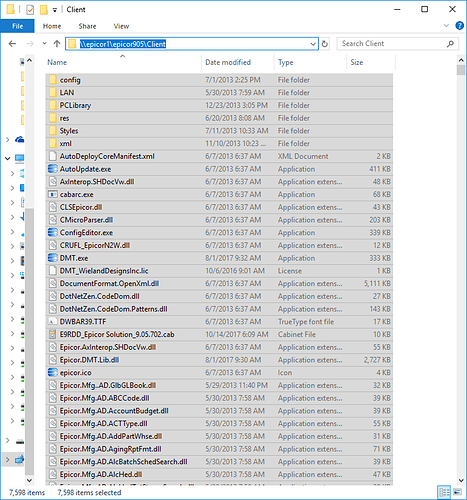Image resolution: width=467 pixels, height=500 pixels.
Task: Refresh the Client folder view
Action: [x=325, y=44]
